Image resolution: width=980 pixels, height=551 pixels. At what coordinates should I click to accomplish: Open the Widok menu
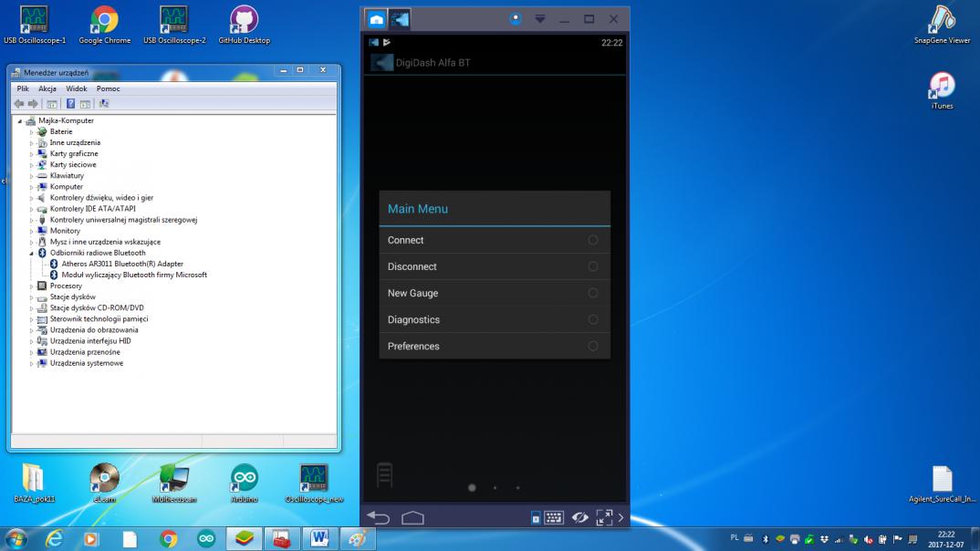(77, 88)
